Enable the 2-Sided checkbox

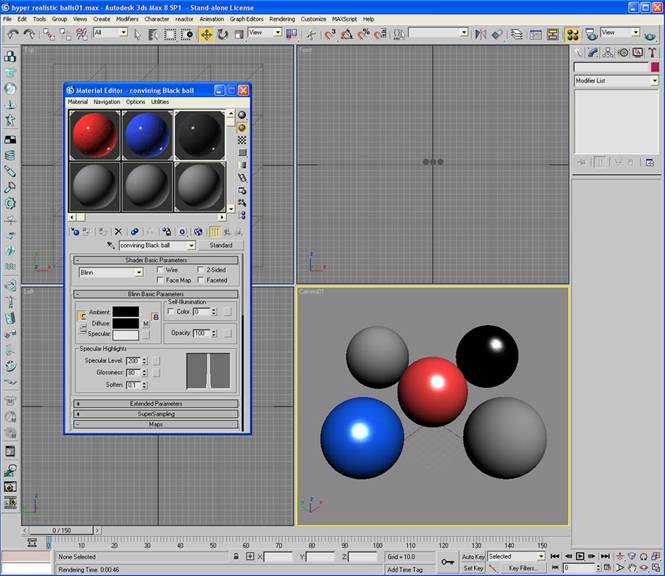(x=200, y=270)
